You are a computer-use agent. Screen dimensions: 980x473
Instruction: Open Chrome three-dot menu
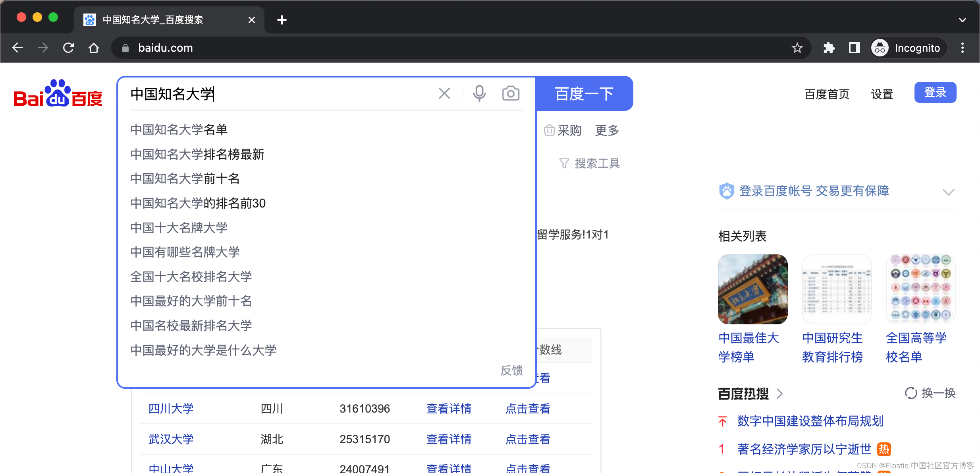point(962,48)
